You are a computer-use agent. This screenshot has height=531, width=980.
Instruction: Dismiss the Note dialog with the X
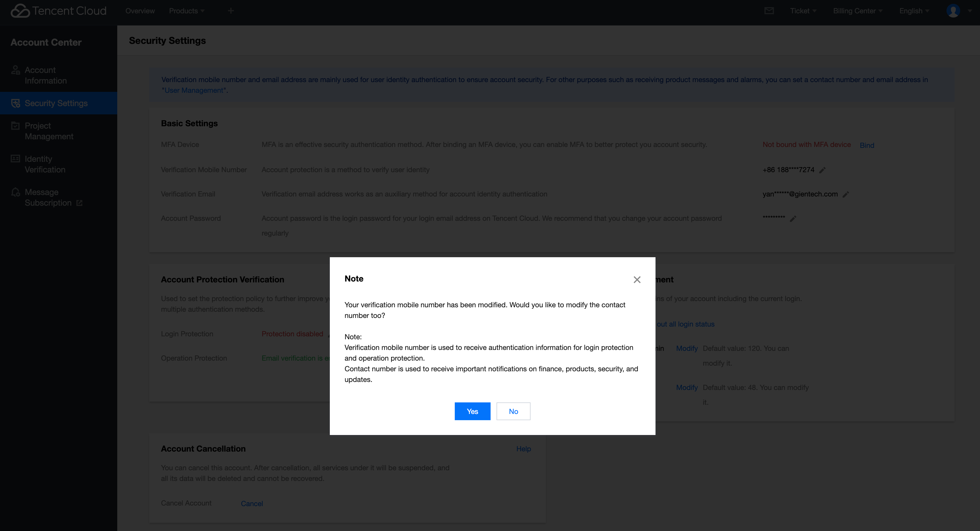[x=637, y=279]
